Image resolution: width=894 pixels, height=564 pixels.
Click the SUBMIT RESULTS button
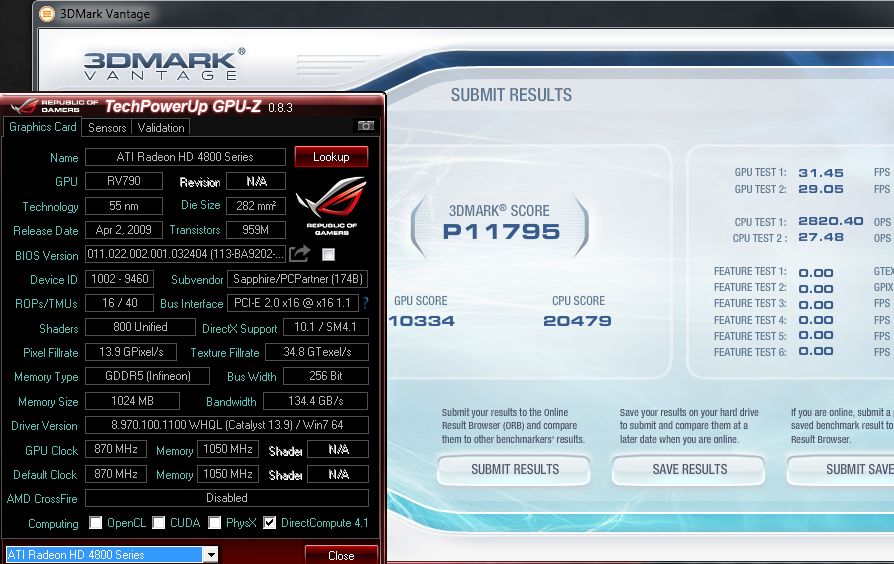pyautogui.click(x=514, y=469)
